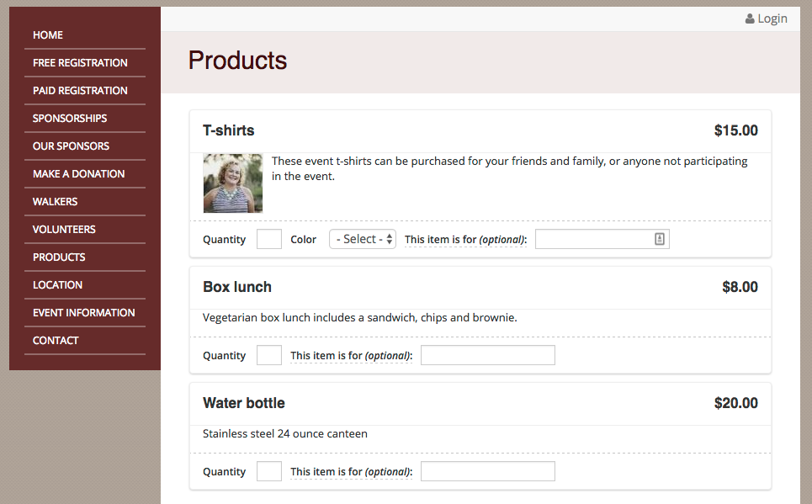Open the Walkers page
Viewport: 812px width, 504px height.
[x=55, y=201]
